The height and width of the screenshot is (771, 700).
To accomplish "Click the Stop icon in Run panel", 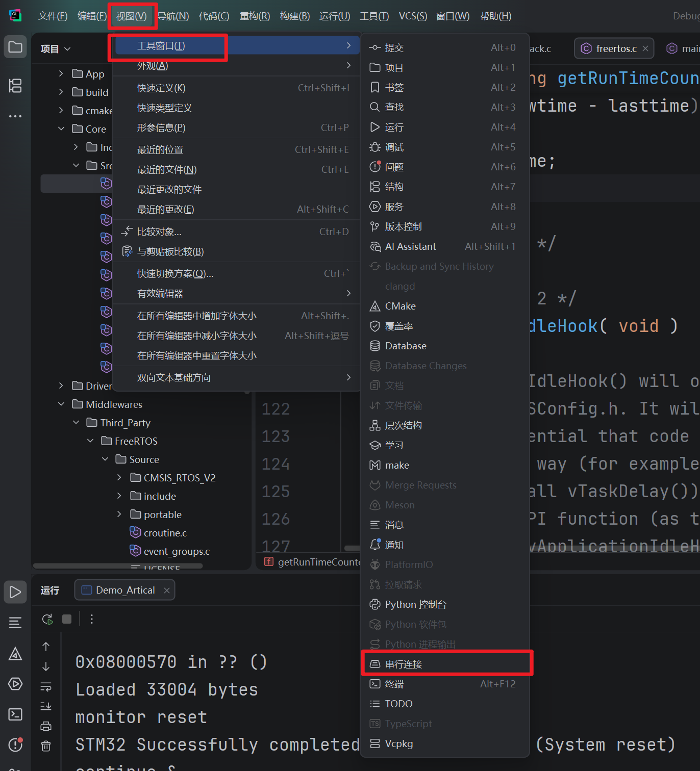I will click(67, 619).
